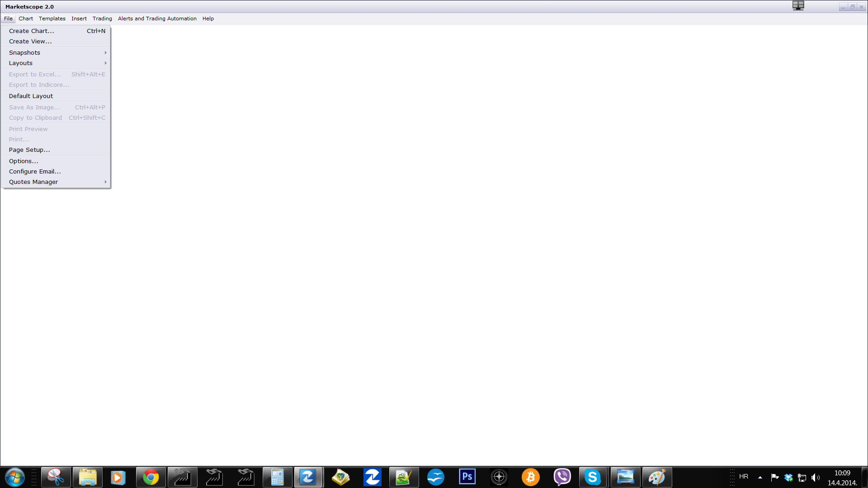Expand the Quotes Manager submenu

[x=56, y=182]
